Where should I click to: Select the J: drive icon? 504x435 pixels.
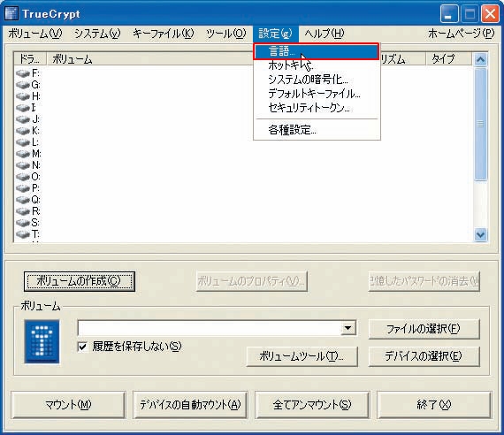coord(23,119)
